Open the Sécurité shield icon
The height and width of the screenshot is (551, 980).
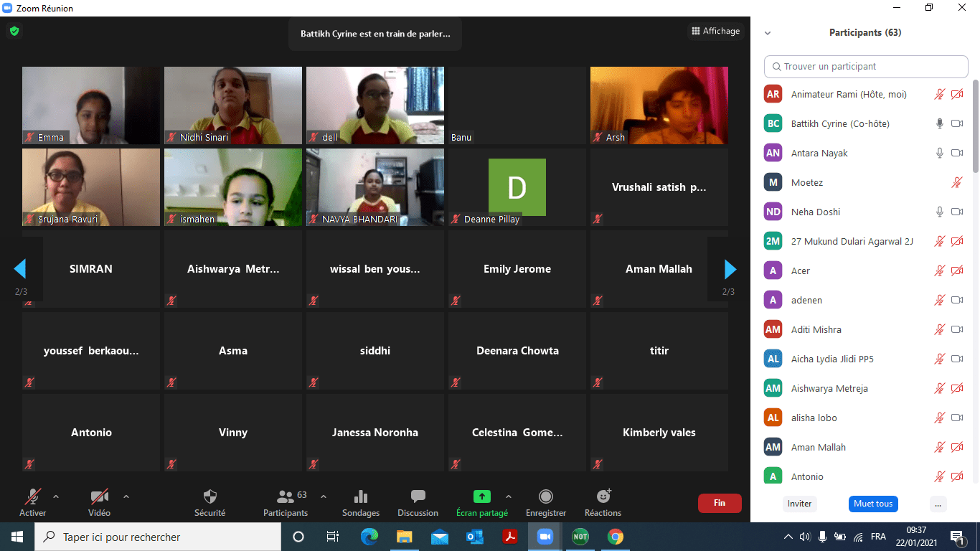click(209, 497)
